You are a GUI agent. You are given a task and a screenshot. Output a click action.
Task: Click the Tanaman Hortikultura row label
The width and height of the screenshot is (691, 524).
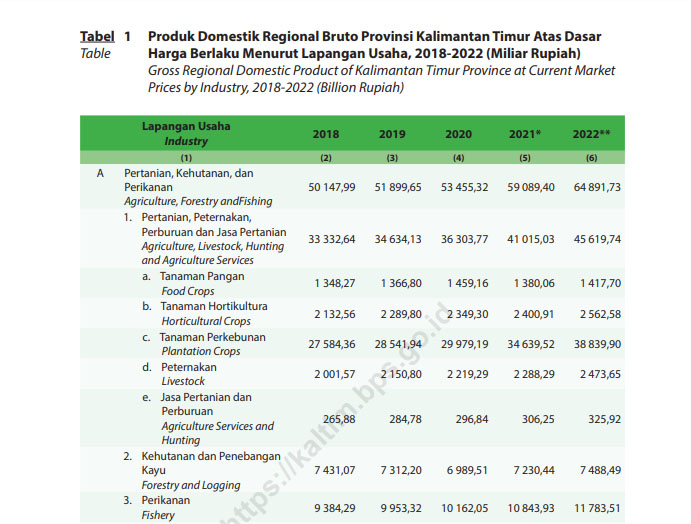tap(214, 306)
